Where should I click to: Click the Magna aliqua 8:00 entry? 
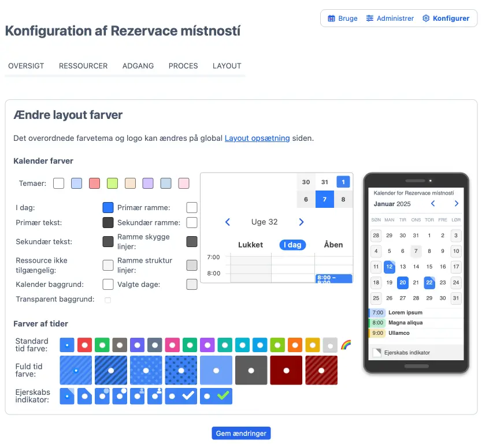click(416, 323)
